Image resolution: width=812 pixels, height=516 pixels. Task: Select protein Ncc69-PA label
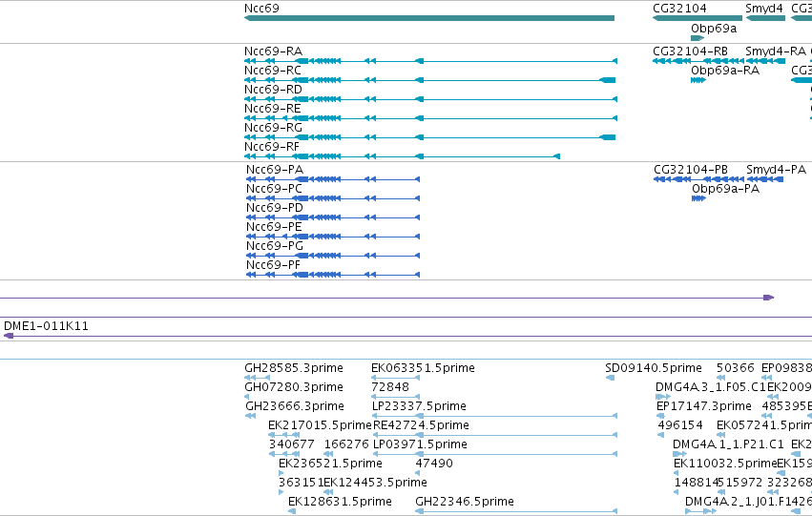point(275,170)
